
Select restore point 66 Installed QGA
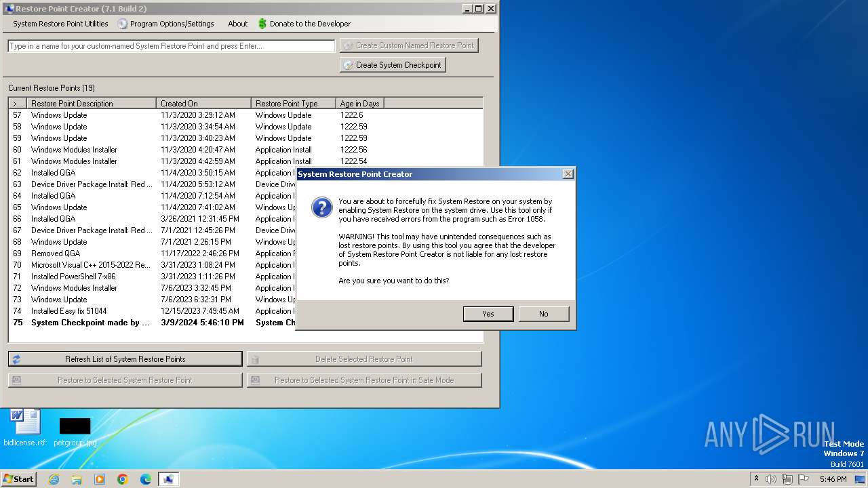point(153,219)
